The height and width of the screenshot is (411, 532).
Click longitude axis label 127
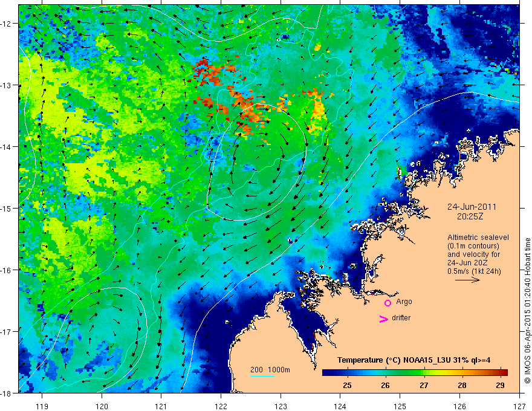point(519,406)
